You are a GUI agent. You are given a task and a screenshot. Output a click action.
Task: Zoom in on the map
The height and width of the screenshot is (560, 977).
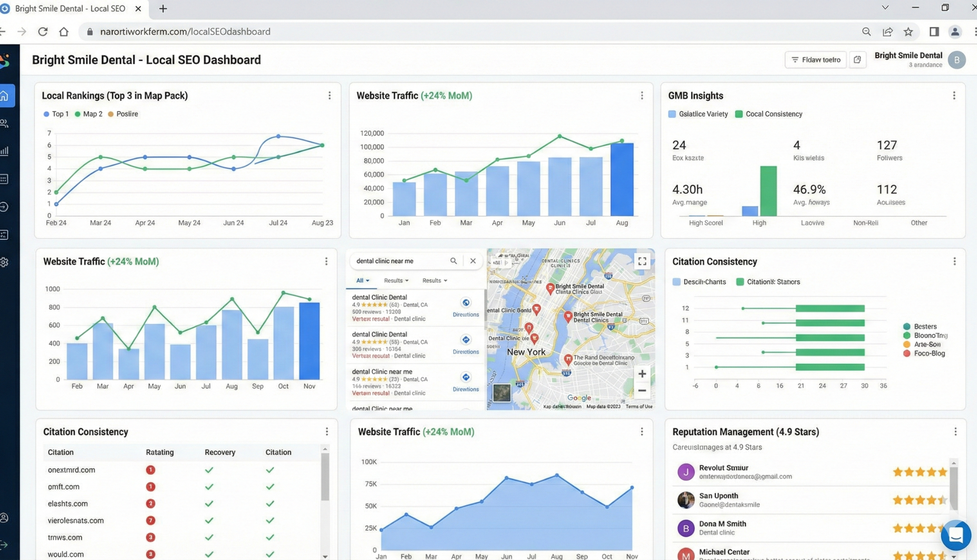pyautogui.click(x=642, y=374)
